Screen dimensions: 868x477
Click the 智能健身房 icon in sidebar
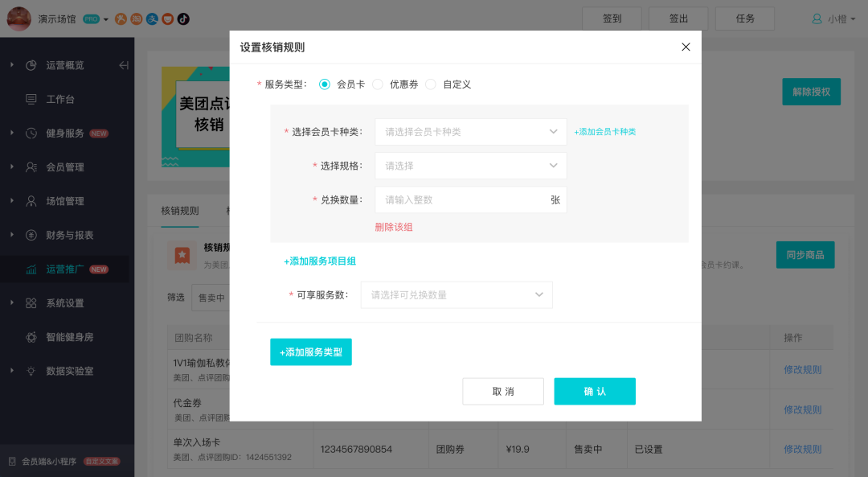[x=31, y=337]
